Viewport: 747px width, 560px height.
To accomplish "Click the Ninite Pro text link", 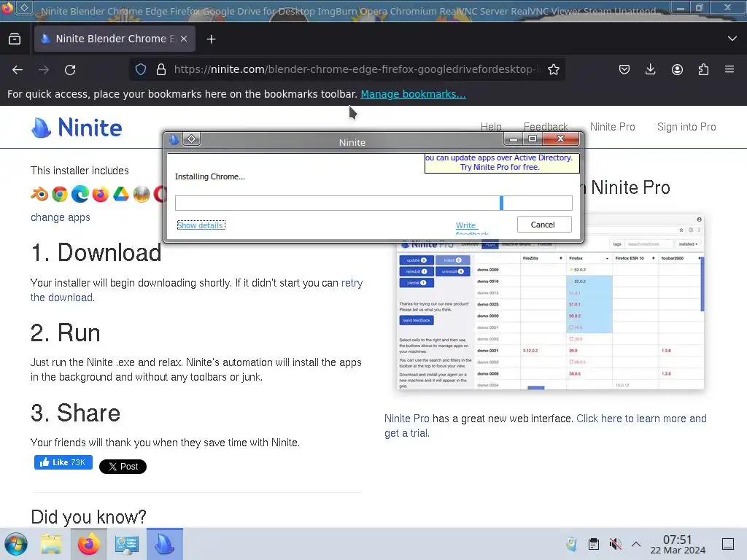I will click(407, 419).
